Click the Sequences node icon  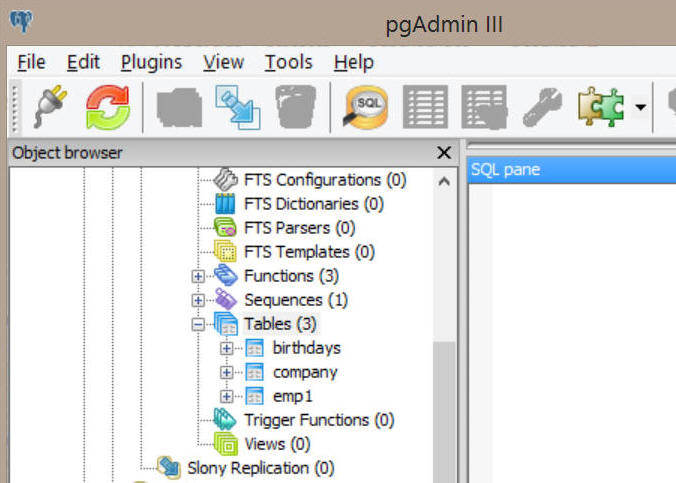225,300
